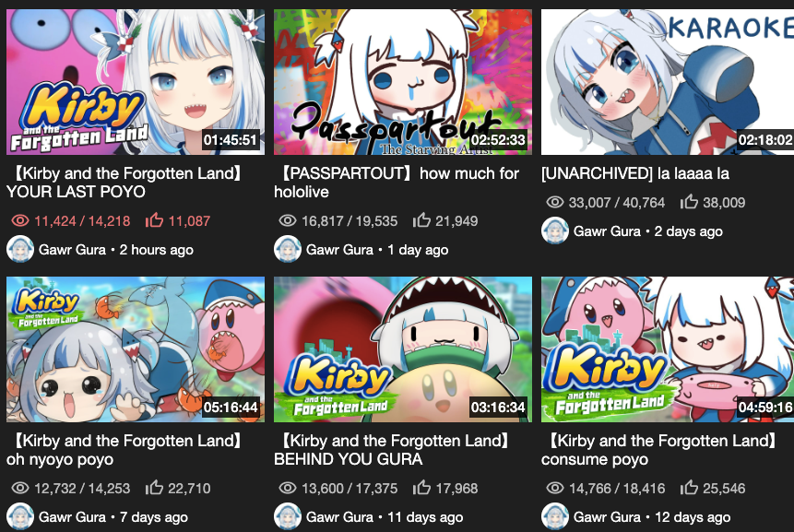Click the thumbs-up icon beside 11,087 likes
This screenshot has width=794, height=532.
(x=154, y=220)
